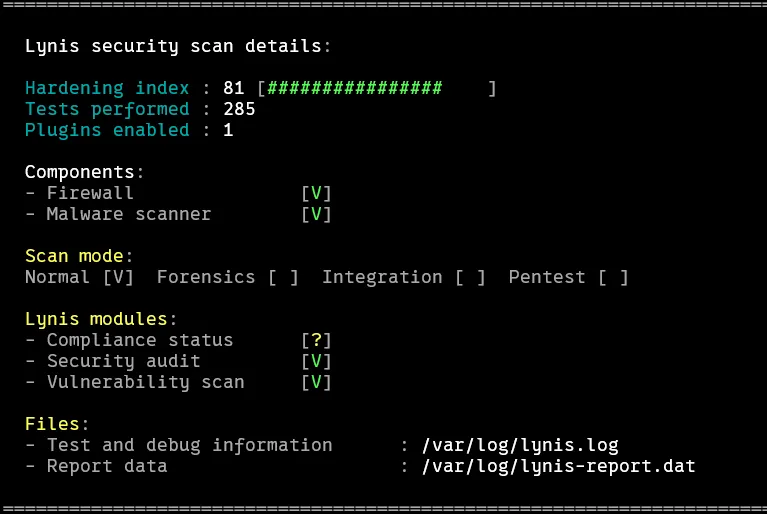
Task: Toggle the Integration scan mode box
Action: [x=470, y=277]
